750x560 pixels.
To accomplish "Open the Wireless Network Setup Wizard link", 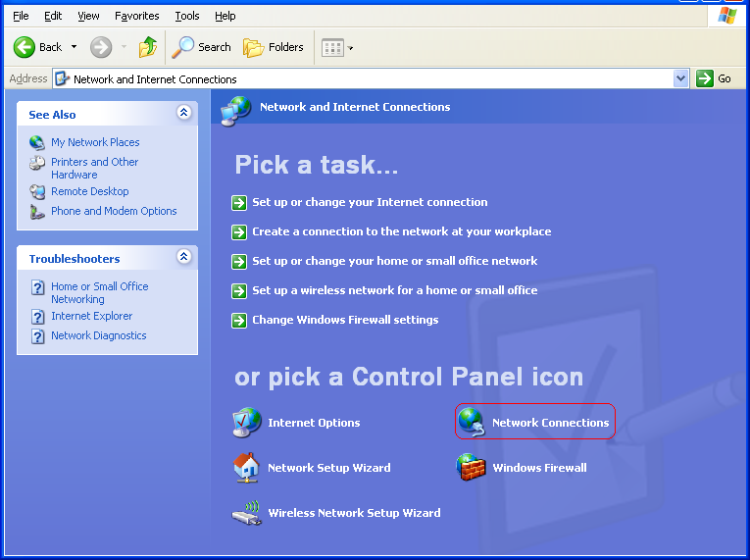I will click(354, 513).
